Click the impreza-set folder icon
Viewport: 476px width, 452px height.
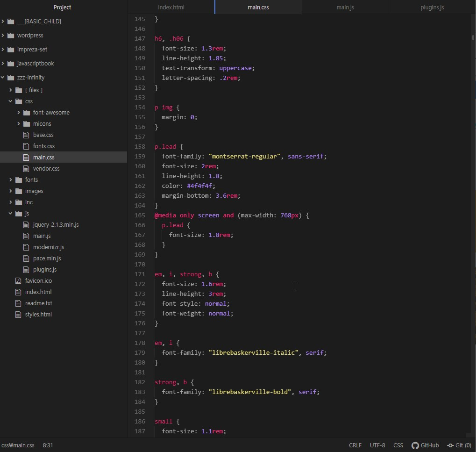point(11,49)
